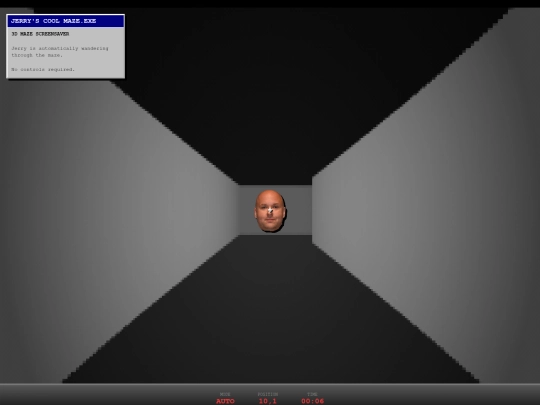The width and height of the screenshot is (540, 405).
Task: Click the '3D MAZE SCREENSAVER' heading text
Action: [40, 34]
